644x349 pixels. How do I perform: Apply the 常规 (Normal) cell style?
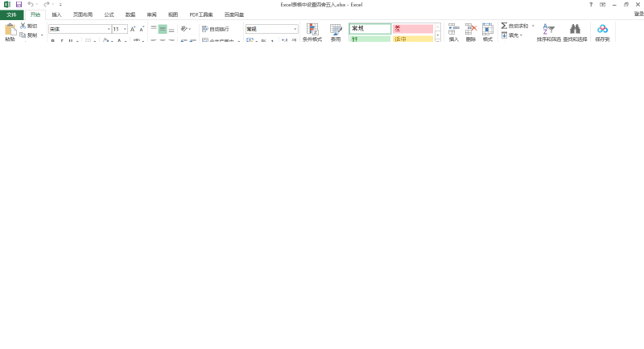pos(370,28)
